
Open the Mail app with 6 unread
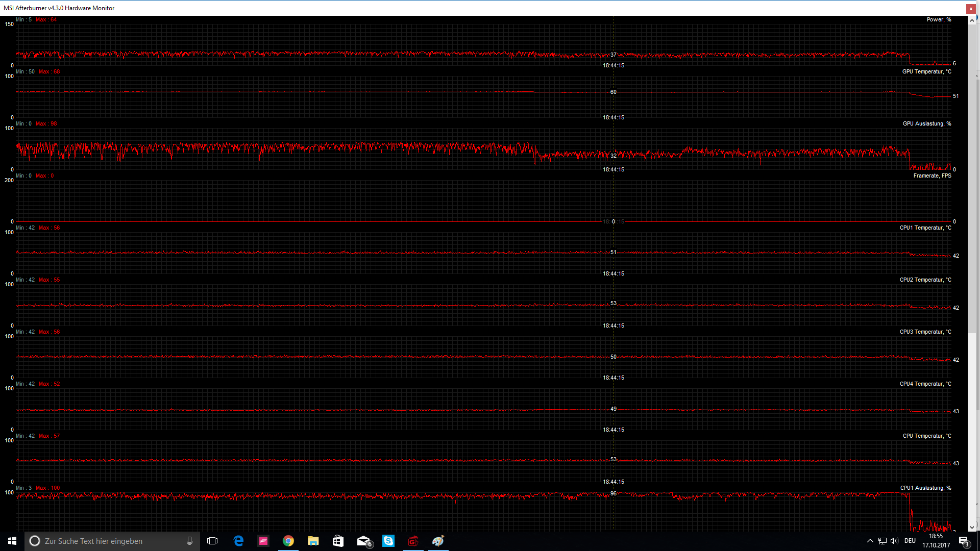click(363, 541)
